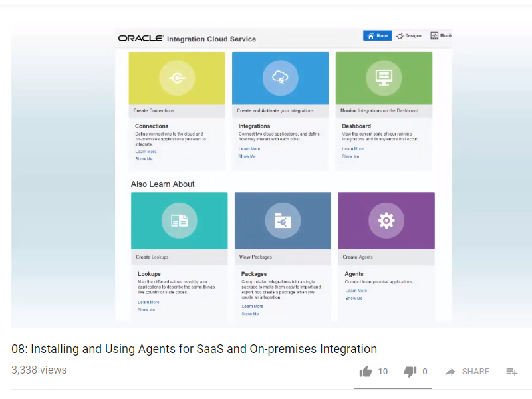Click the Dashboard monitor icon on green tile
This screenshot has height=399, width=532.
384,78
